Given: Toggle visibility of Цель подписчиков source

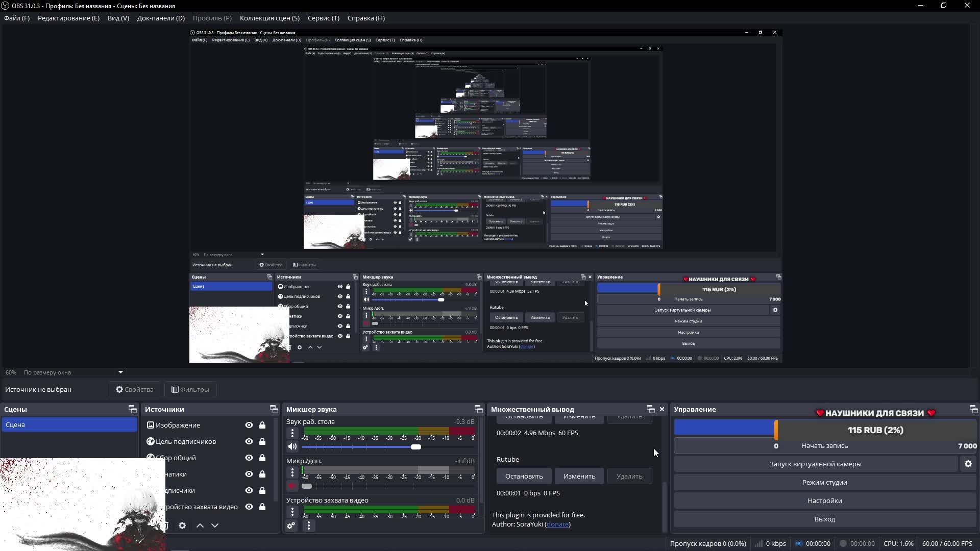Looking at the screenshot, I should click(x=249, y=441).
